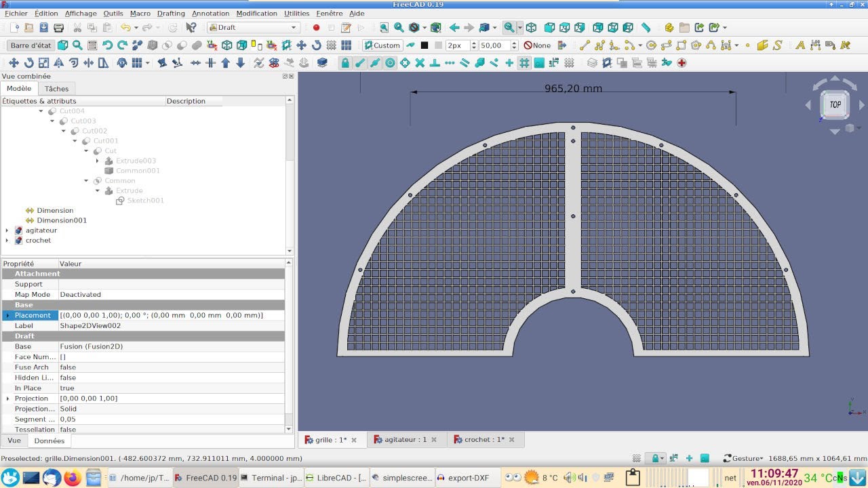Open the Gesture navigation style dropdown
868x488 pixels.
click(x=743, y=459)
